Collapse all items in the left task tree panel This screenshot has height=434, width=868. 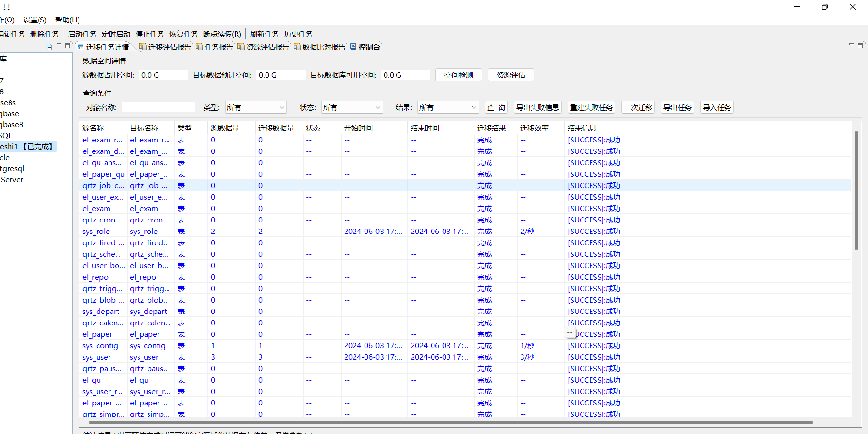49,47
